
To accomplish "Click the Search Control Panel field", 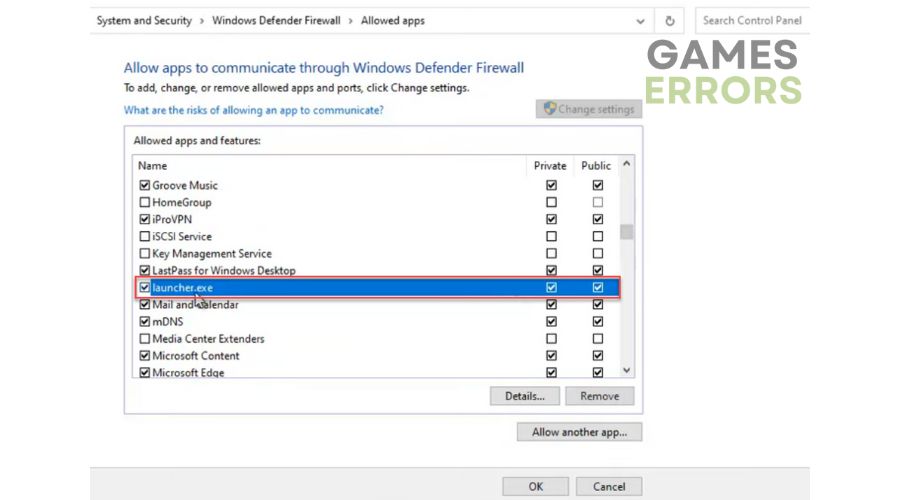I will [x=752, y=21].
